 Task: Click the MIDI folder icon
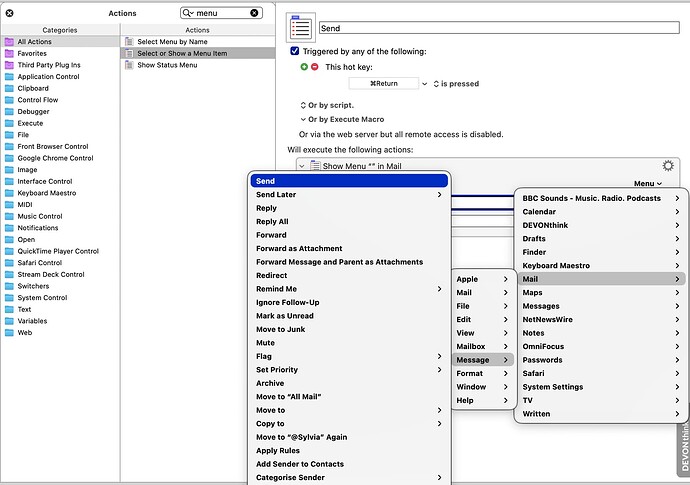click(9, 205)
